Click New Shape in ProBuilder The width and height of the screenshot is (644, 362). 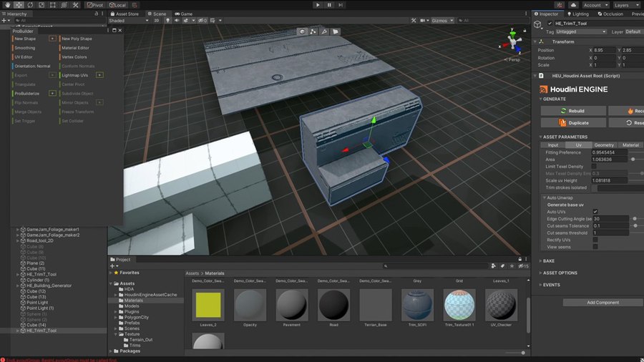[25, 39]
